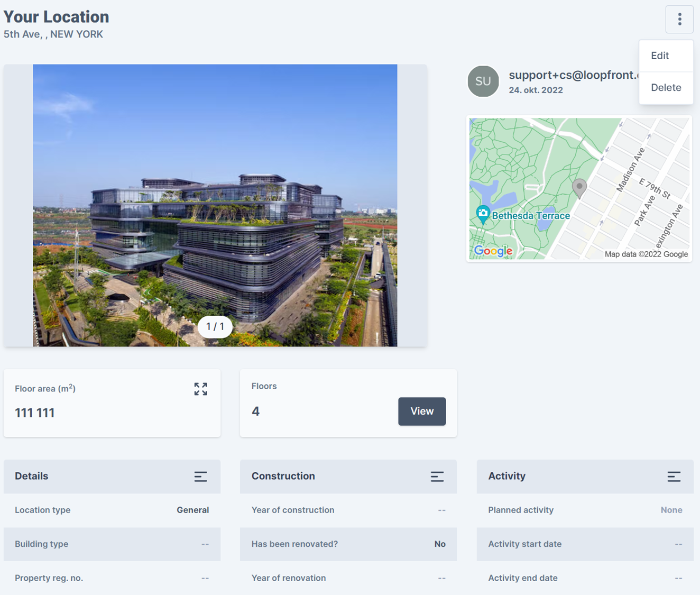Click the expand icon on Floor area card

click(x=200, y=389)
